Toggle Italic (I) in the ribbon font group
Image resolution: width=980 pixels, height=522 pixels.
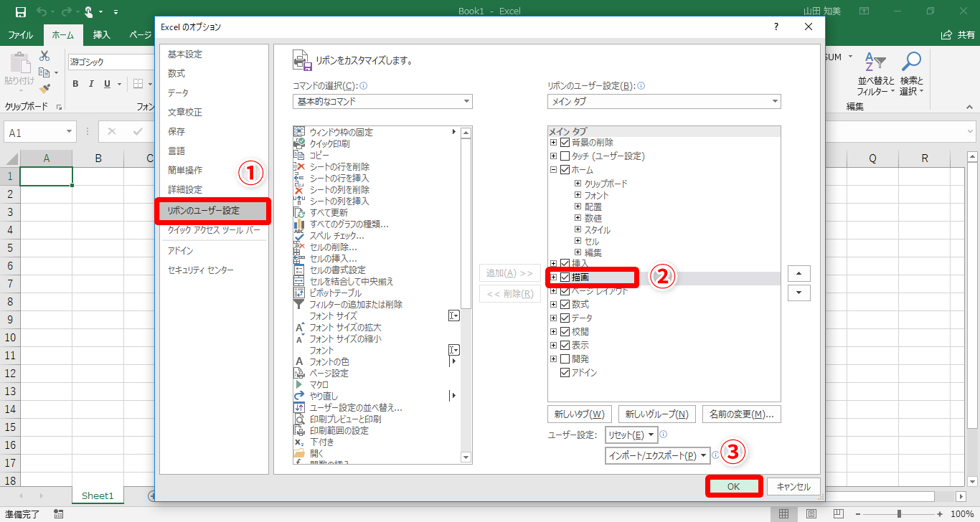(x=91, y=84)
